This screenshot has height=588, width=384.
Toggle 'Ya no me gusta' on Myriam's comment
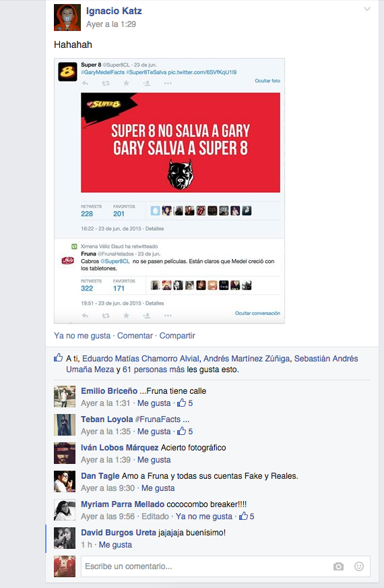[x=204, y=517]
